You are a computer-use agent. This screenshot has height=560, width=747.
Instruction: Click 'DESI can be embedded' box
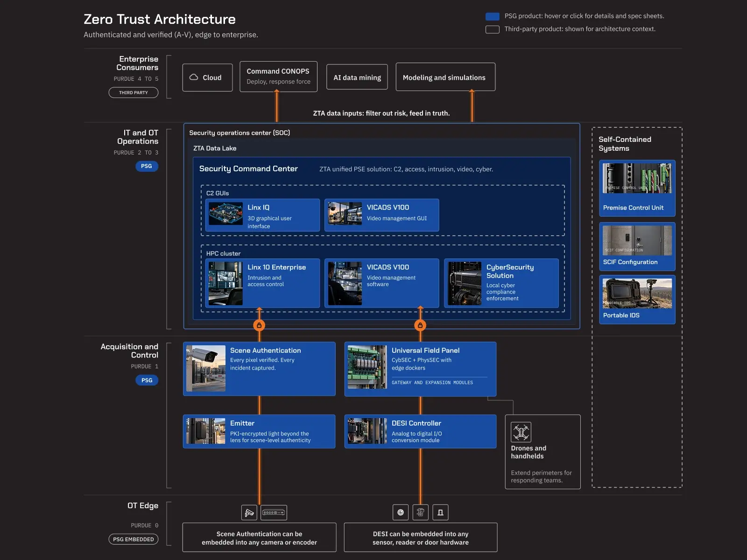[421, 538]
